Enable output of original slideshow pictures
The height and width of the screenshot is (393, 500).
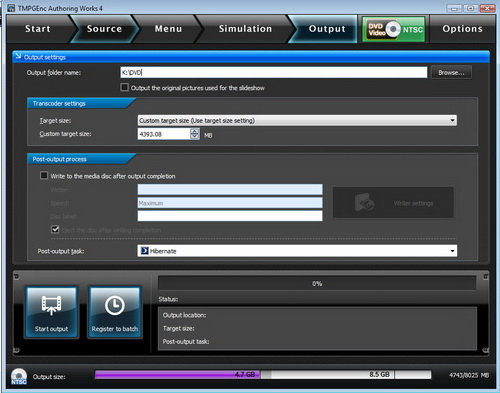point(124,87)
